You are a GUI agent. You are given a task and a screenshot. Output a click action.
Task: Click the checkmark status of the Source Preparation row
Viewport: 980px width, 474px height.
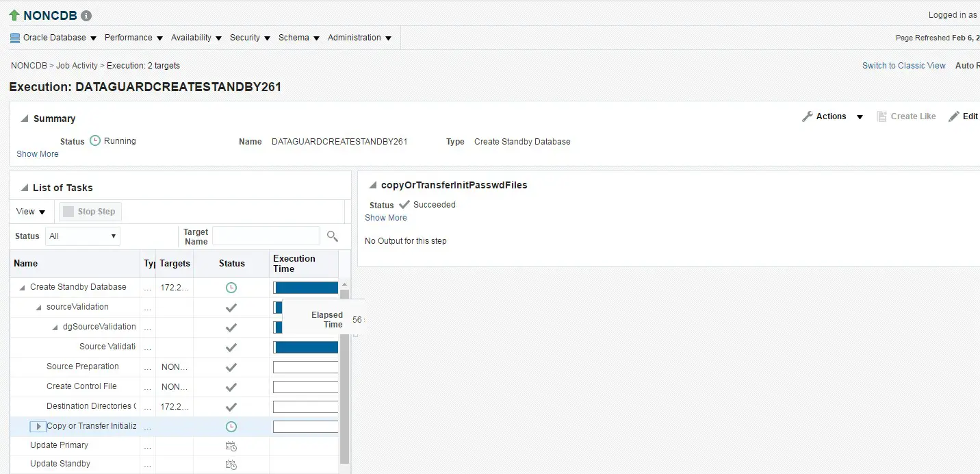(231, 367)
